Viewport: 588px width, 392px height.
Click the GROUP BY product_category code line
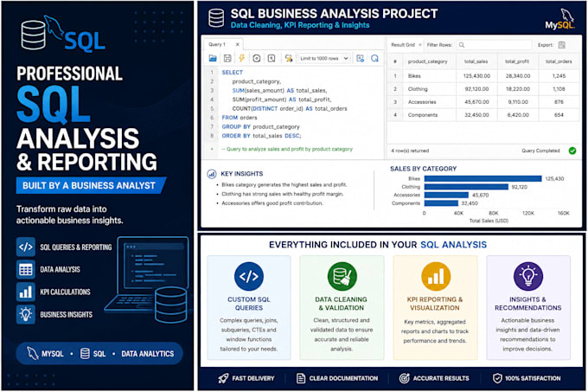point(260,127)
